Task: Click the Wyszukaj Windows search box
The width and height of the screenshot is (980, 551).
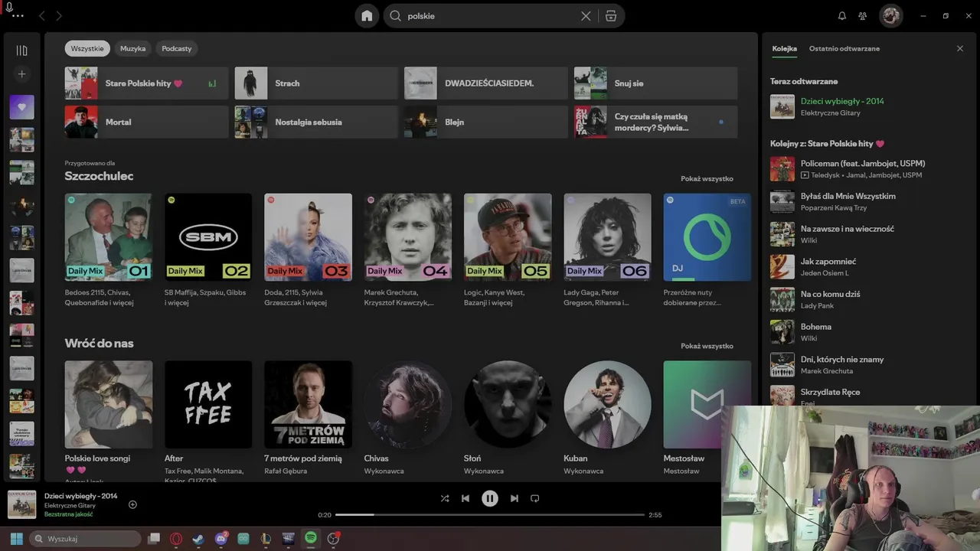Action: (85, 539)
